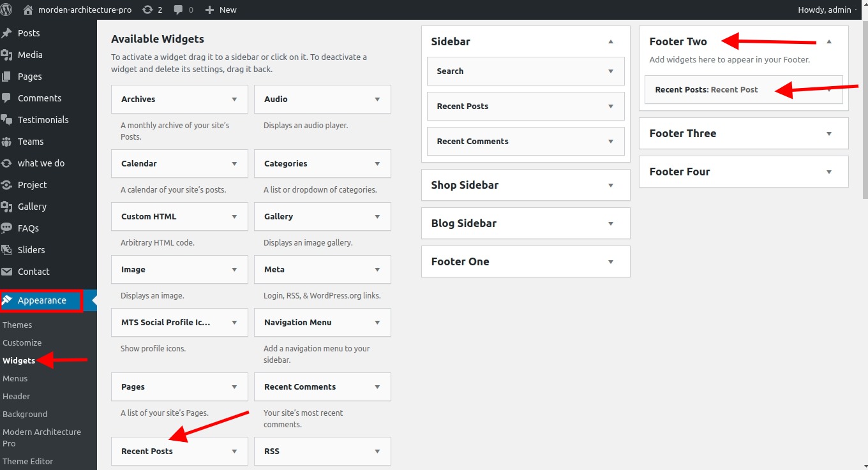Expand the Custom HTML widget arrow

[x=234, y=217]
